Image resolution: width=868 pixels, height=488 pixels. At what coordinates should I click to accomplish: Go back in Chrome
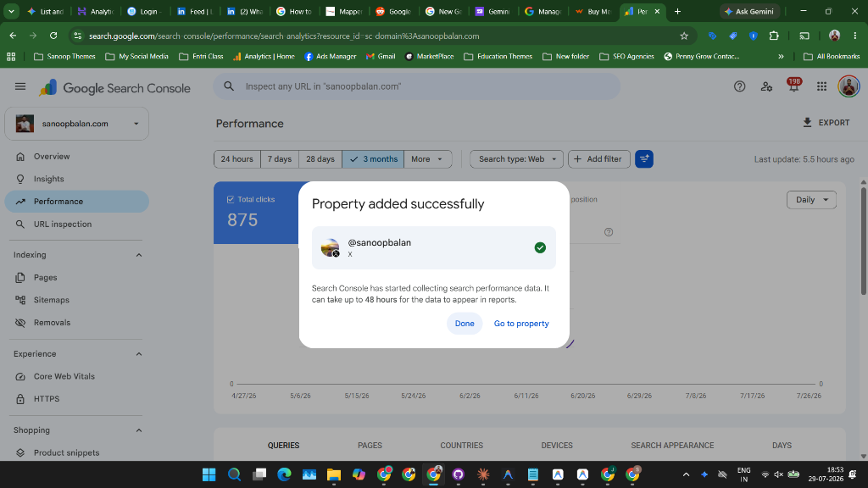13,36
